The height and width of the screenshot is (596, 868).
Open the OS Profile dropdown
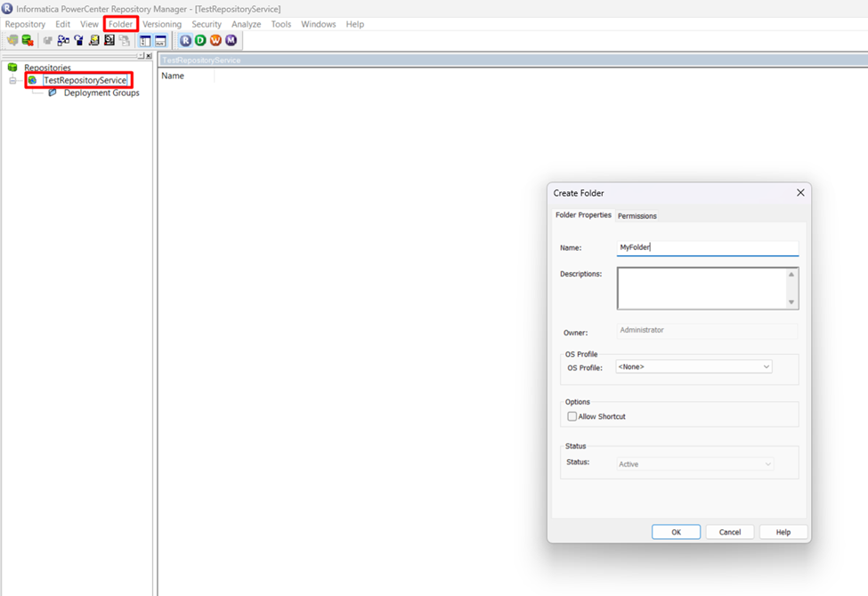764,366
